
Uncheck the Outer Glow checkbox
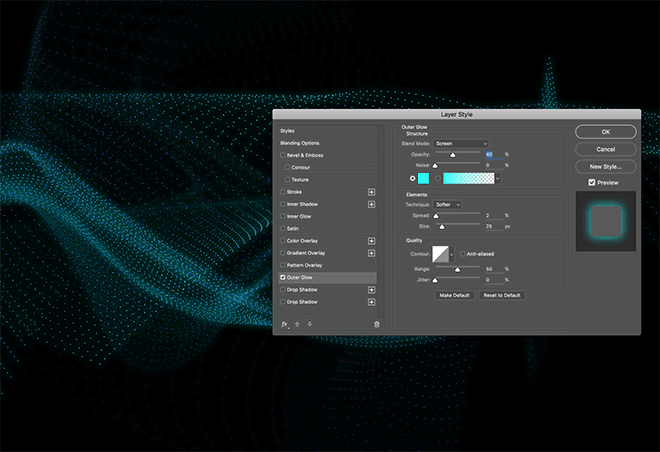[283, 277]
